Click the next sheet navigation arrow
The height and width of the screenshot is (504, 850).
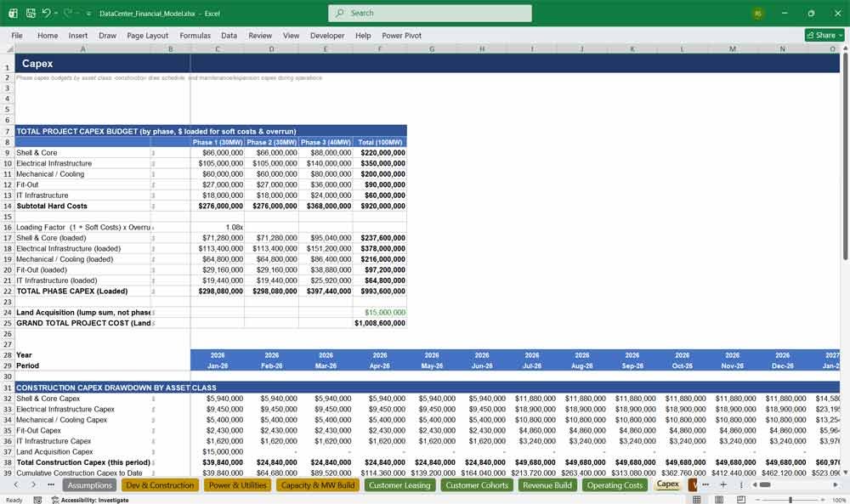34,485
